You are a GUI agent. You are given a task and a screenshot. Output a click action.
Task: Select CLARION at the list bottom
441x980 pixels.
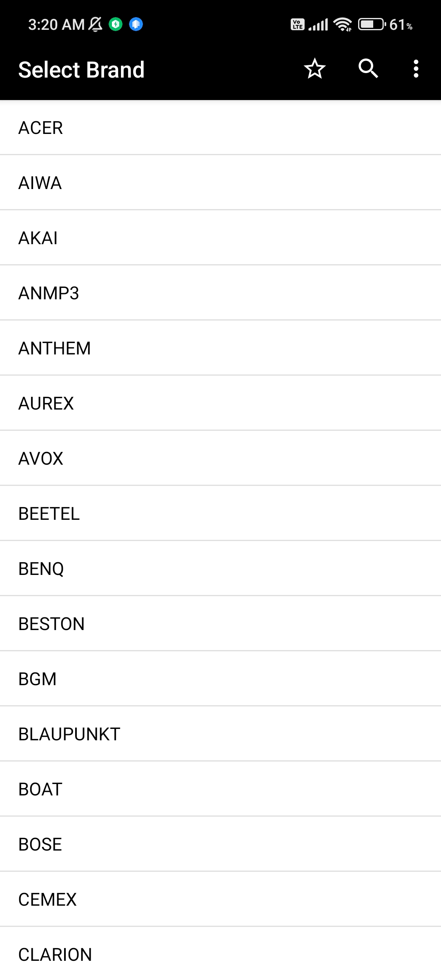pos(220,954)
